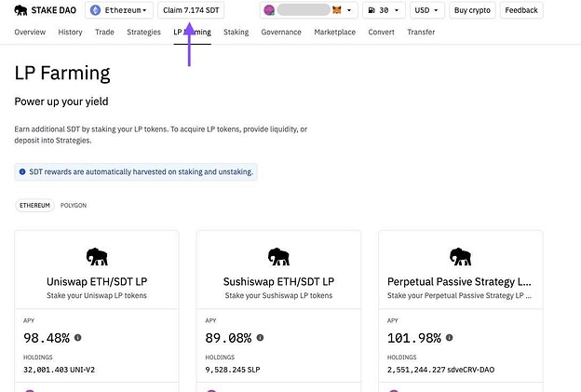Click the Stake DAO elephant logo

(x=20, y=10)
